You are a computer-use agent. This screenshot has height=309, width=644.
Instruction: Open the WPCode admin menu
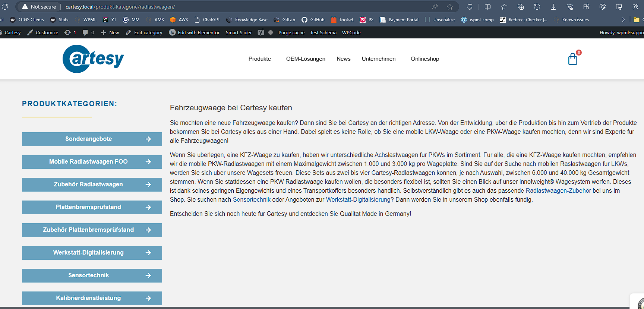(351, 32)
